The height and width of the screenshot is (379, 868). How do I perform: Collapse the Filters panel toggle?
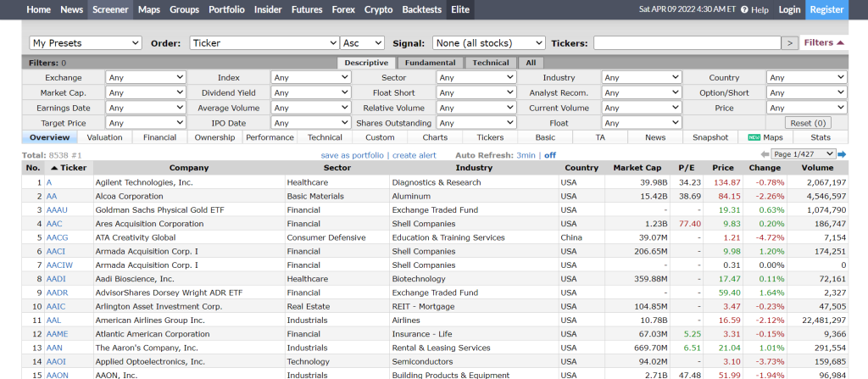(x=824, y=42)
